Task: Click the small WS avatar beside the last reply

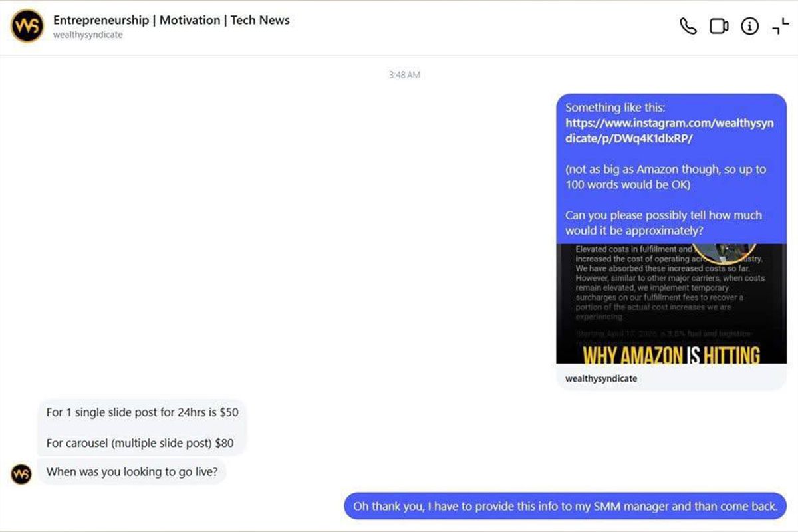Action: coord(21,474)
